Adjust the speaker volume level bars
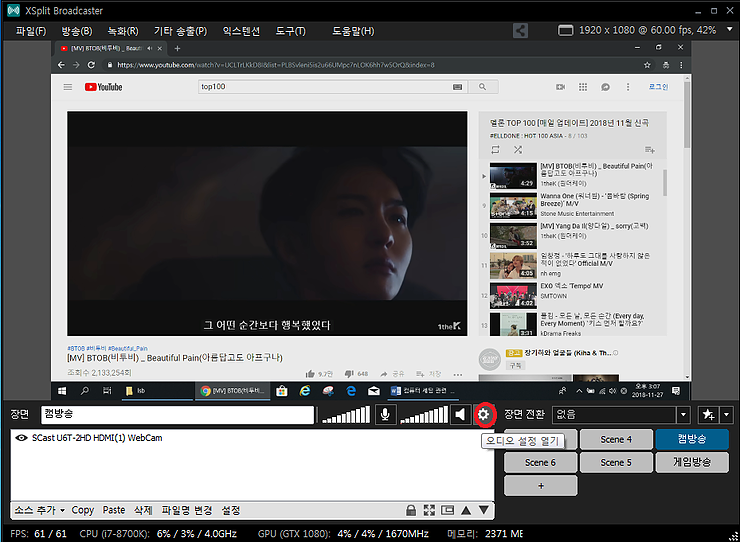740x542 pixels. [x=423, y=415]
